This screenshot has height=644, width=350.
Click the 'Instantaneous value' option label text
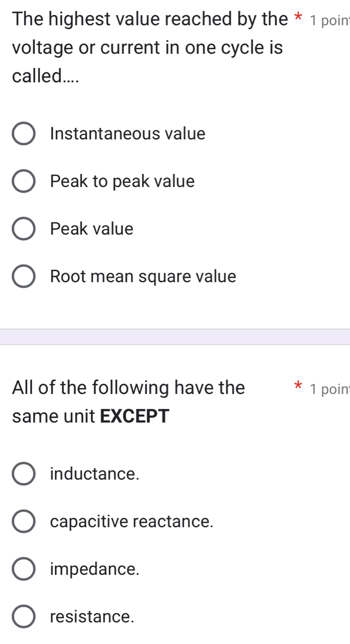pyautogui.click(x=128, y=134)
